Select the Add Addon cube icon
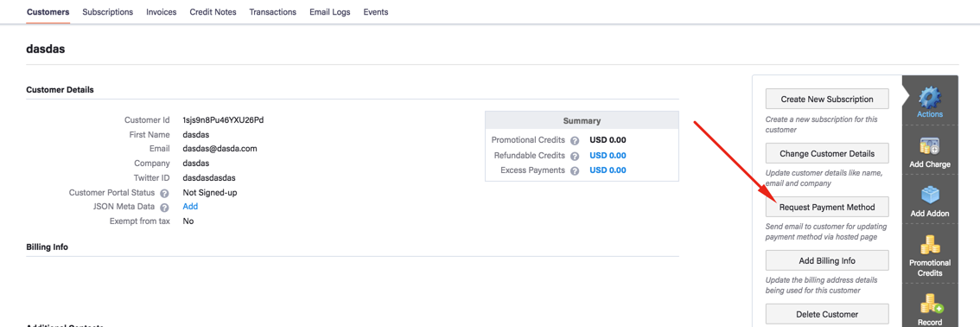The height and width of the screenshot is (327, 980). pos(929,196)
